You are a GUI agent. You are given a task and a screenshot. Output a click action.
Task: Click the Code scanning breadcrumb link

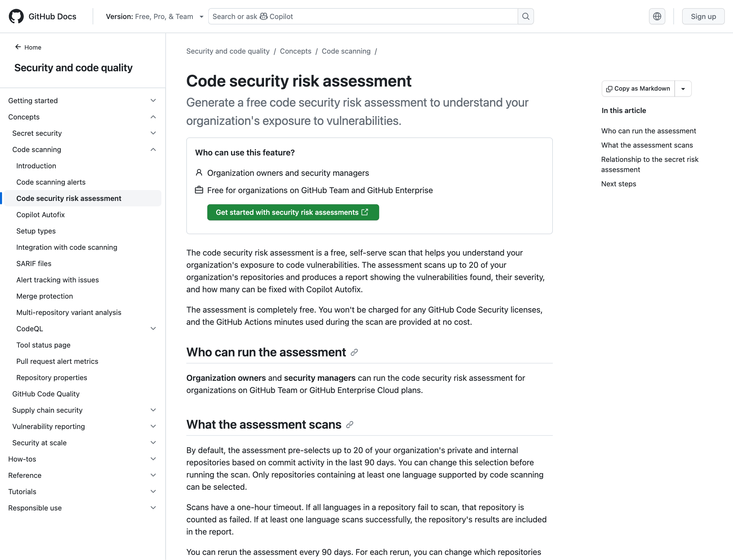coord(346,51)
